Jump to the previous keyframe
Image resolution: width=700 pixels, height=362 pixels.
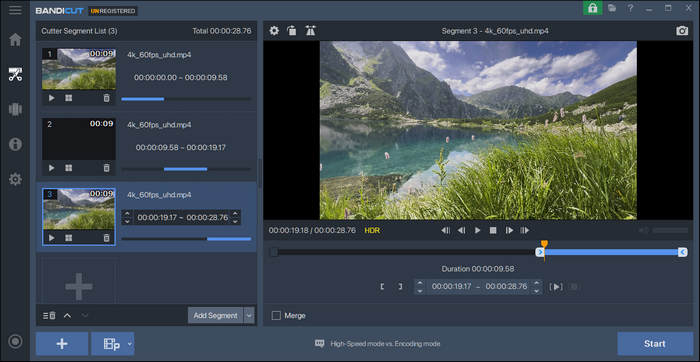coord(445,230)
